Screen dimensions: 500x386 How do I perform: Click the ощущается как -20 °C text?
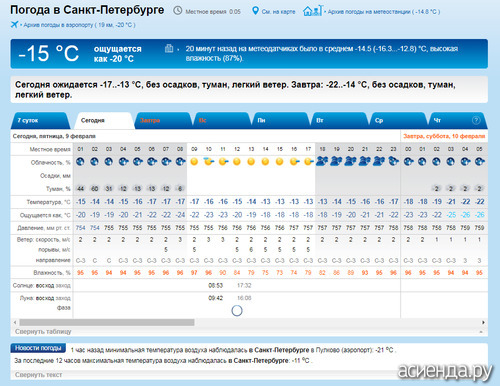coord(117,54)
